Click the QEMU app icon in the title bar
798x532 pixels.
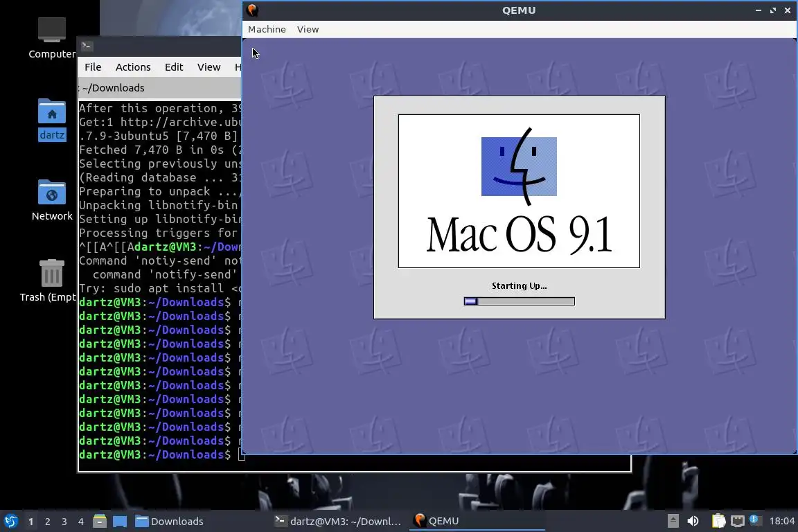[x=252, y=10]
